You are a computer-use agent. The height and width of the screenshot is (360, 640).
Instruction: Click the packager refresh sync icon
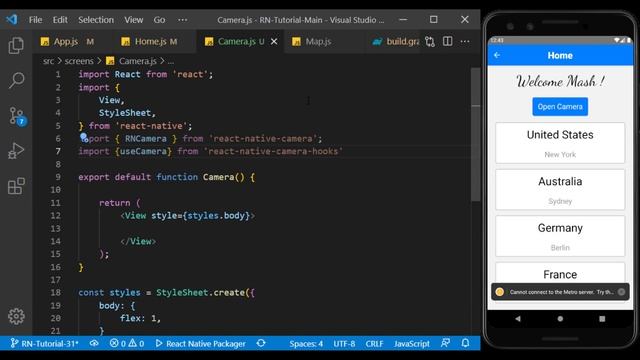(261, 343)
